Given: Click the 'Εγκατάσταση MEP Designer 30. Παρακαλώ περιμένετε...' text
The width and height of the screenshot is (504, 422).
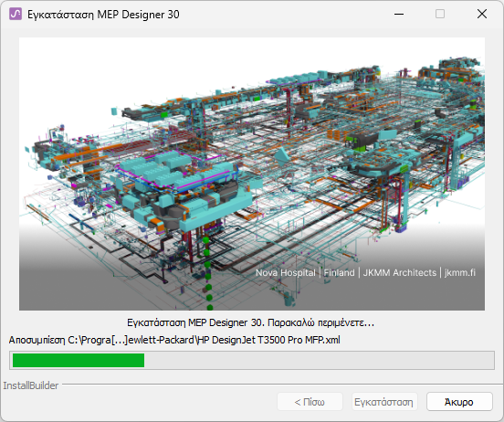Looking at the screenshot, I should 251,322.
